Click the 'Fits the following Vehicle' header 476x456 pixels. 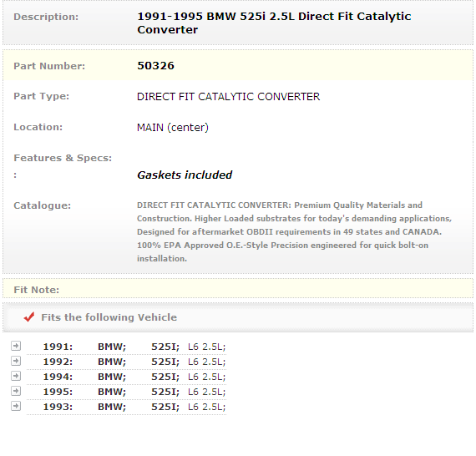click(x=109, y=317)
